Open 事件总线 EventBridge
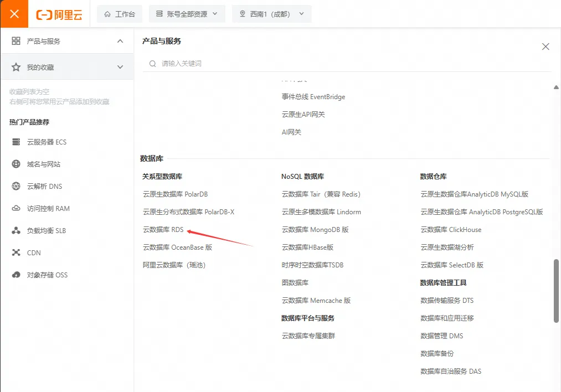The height and width of the screenshot is (392, 561). click(x=313, y=96)
